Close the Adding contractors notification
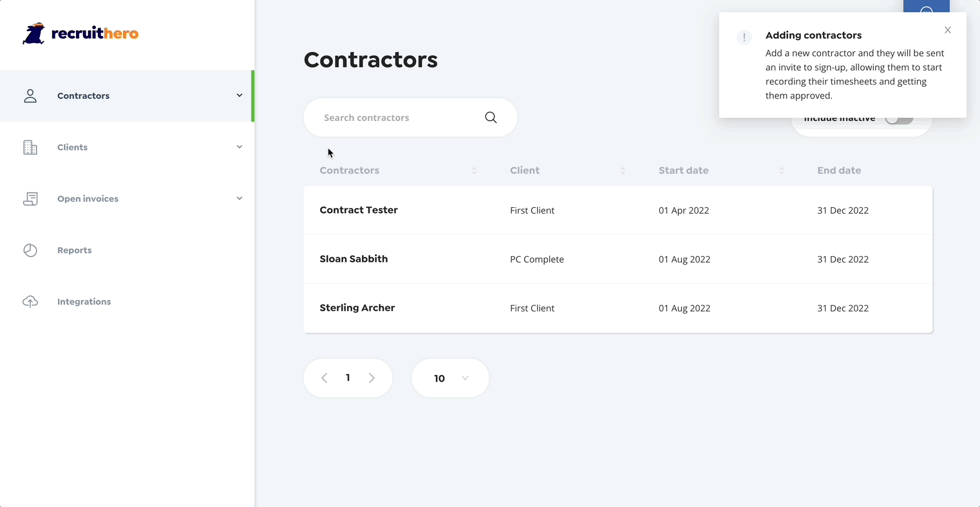The width and height of the screenshot is (980, 507). click(948, 30)
